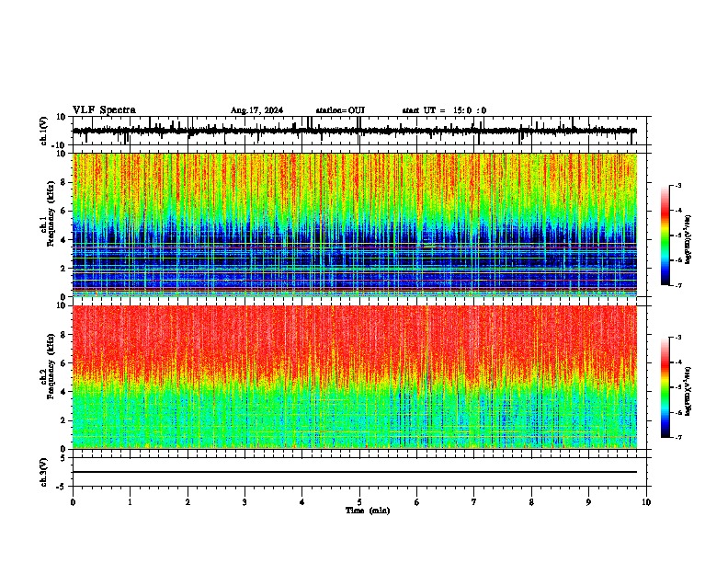Viewport: 728px width, 563px height.
Task: Click the ch.2 "Frequency (kHz)" axis label
Action: point(51,366)
